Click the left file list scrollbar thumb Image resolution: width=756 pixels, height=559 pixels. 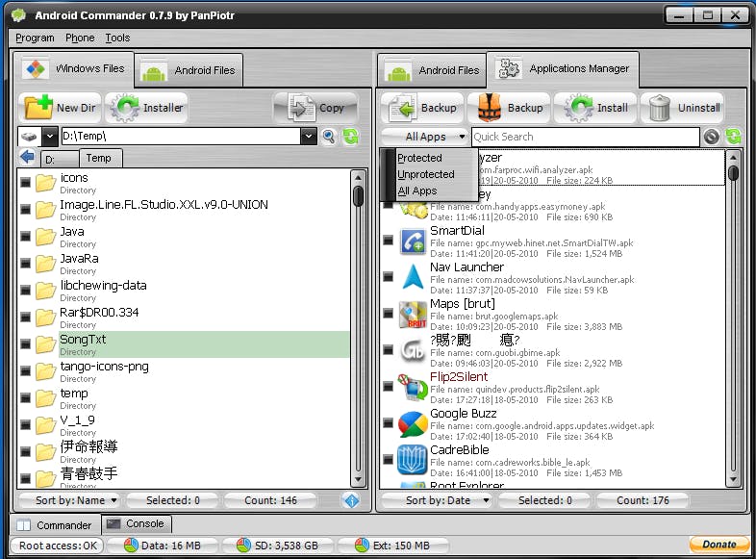coord(358,195)
